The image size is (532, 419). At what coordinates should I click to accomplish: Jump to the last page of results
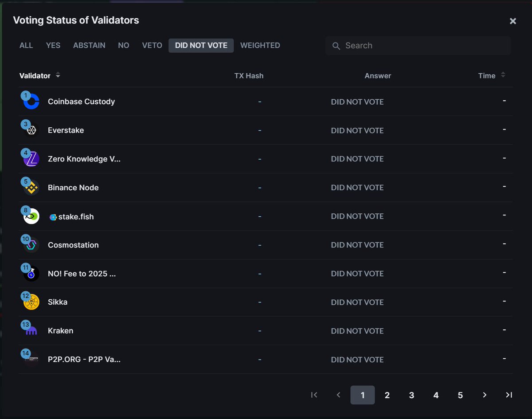coord(509,395)
